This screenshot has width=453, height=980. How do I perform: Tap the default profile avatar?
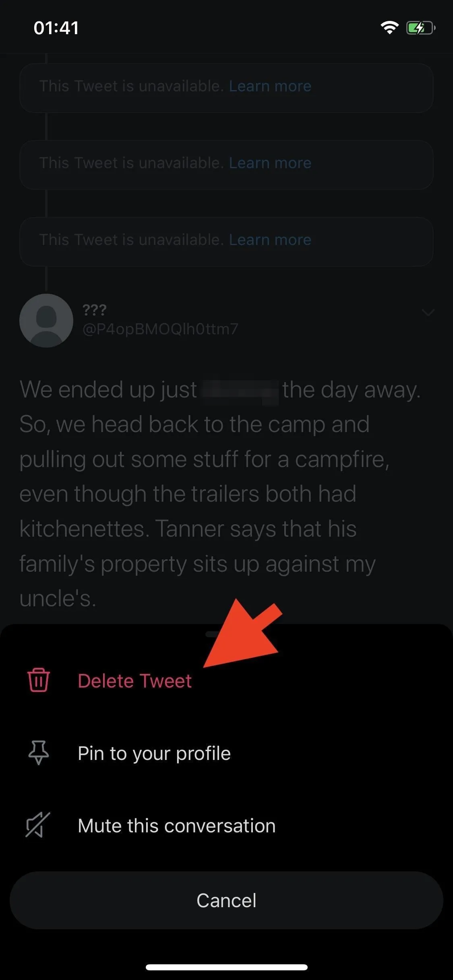(46, 321)
